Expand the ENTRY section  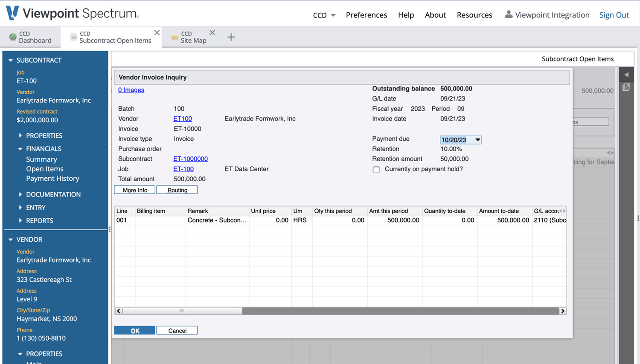tap(20, 208)
